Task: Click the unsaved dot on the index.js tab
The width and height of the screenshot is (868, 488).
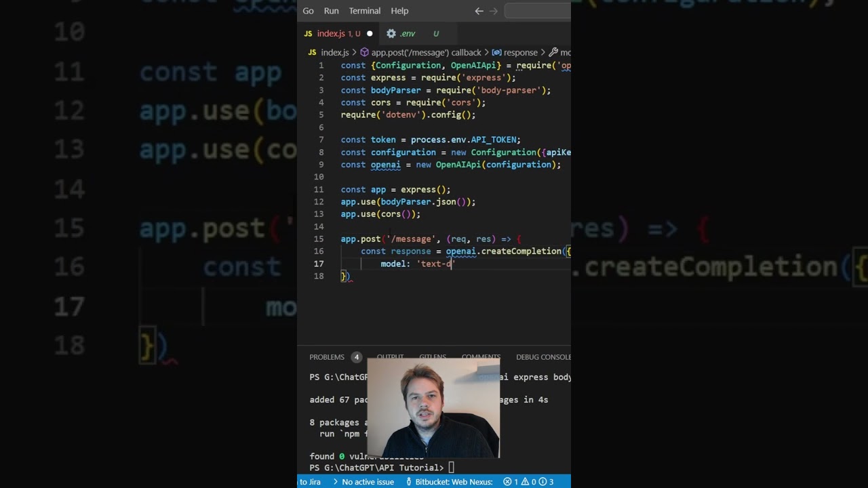Action: click(370, 33)
